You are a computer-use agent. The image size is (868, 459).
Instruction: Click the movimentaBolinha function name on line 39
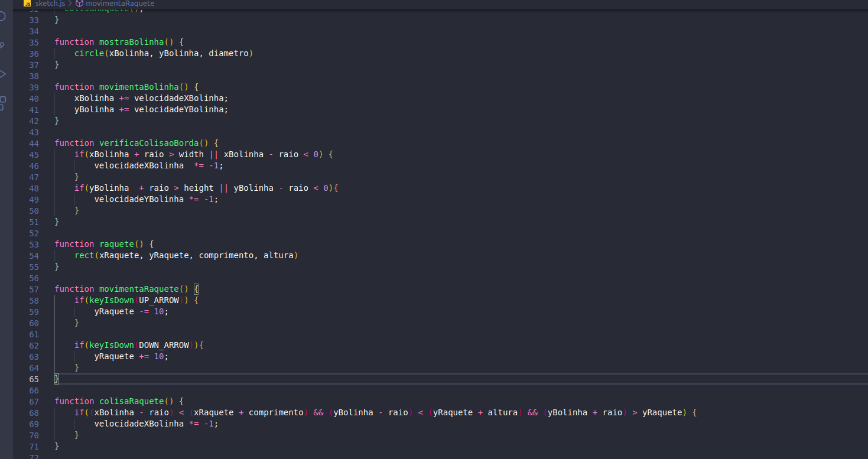[x=139, y=87]
